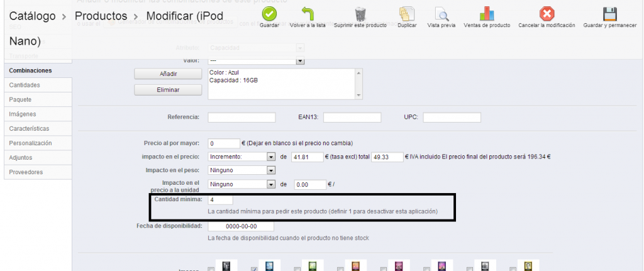
Task: Open the Características tab in sidebar
Action: click(29, 128)
